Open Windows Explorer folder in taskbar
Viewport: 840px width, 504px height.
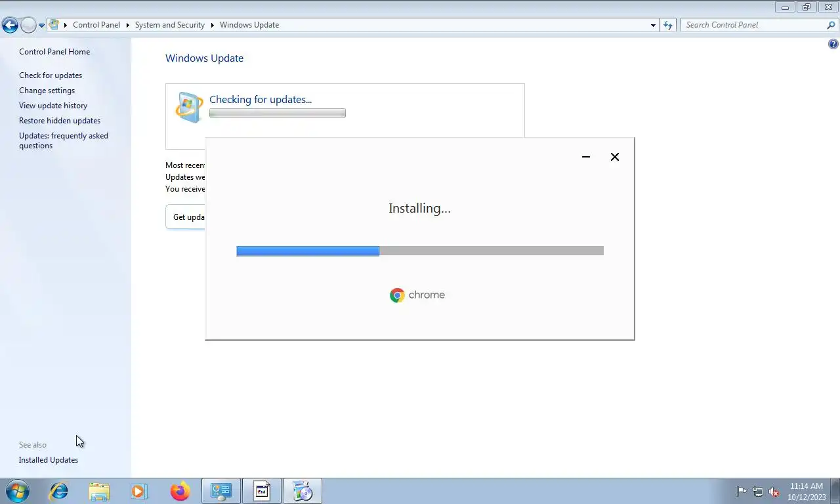pos(99,491)
